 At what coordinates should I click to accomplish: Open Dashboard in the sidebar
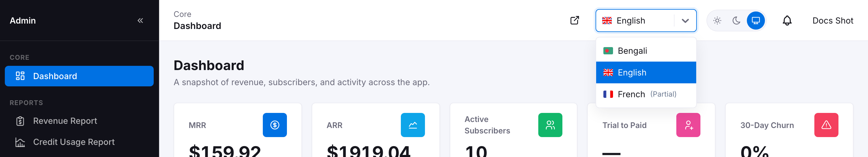[x=79, y=76]
